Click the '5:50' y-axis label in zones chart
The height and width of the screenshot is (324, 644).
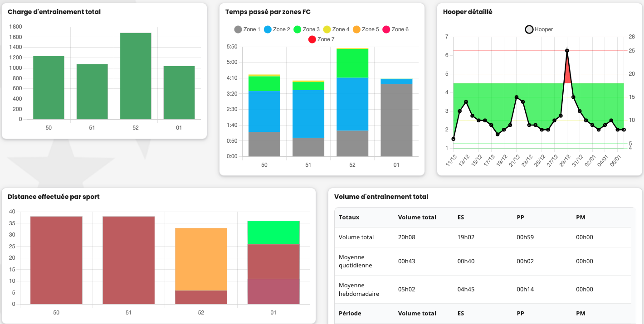pos(232,47)
